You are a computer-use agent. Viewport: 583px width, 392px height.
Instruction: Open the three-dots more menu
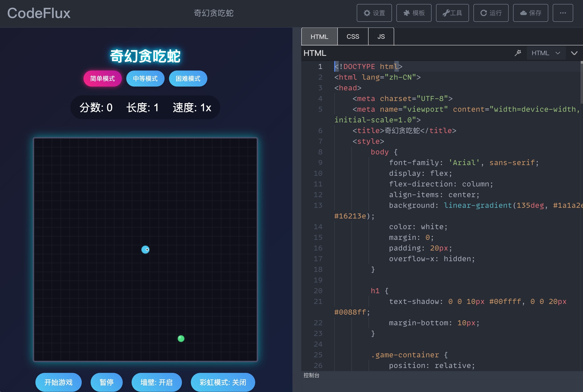pos(563,13)
